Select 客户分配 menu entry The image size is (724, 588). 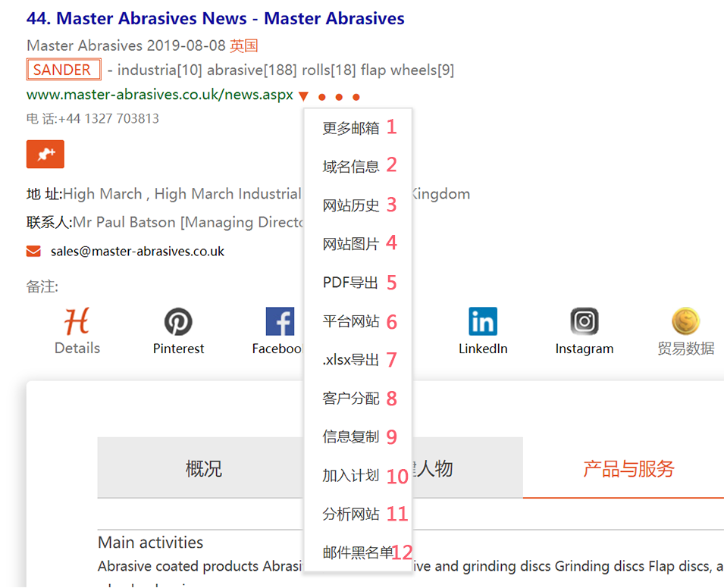[351, 398]
